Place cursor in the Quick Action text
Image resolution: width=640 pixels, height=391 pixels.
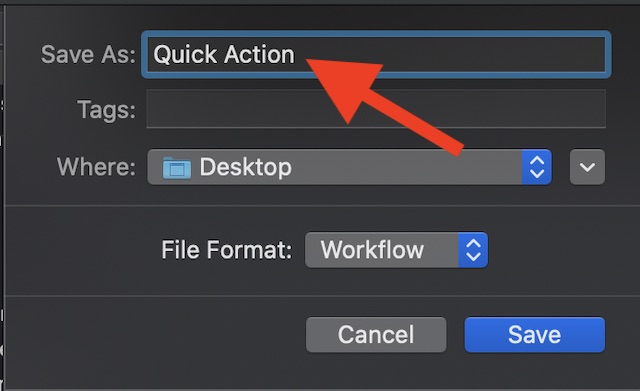[224, 55]
